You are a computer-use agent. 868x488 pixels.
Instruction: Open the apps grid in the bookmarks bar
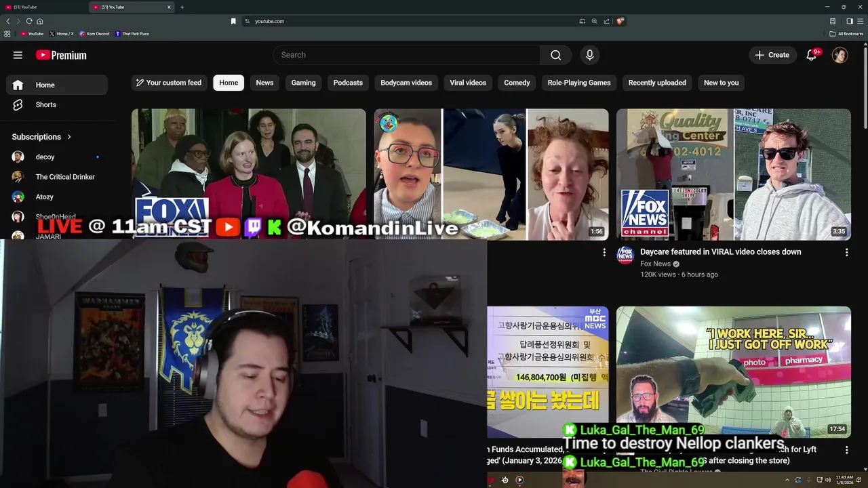[x=7, y=34]
